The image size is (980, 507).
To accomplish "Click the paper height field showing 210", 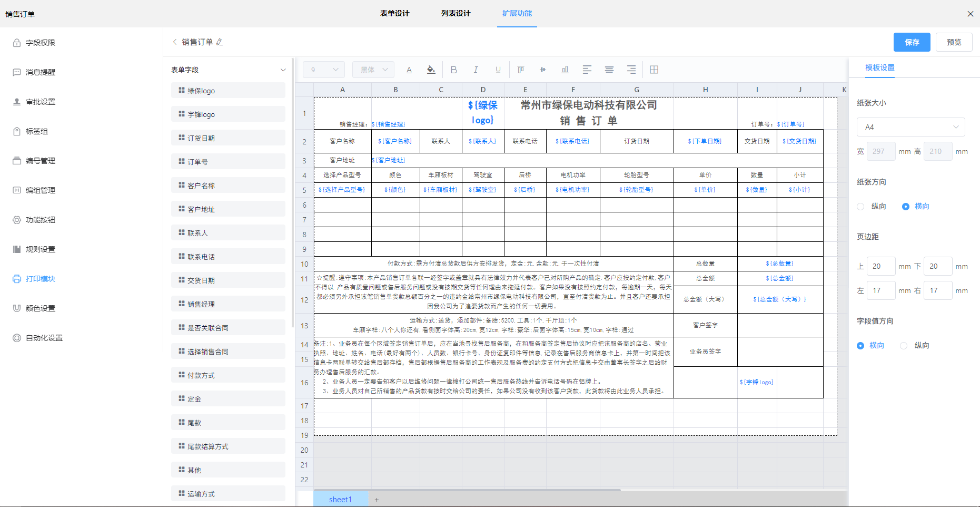I will 938,151.
